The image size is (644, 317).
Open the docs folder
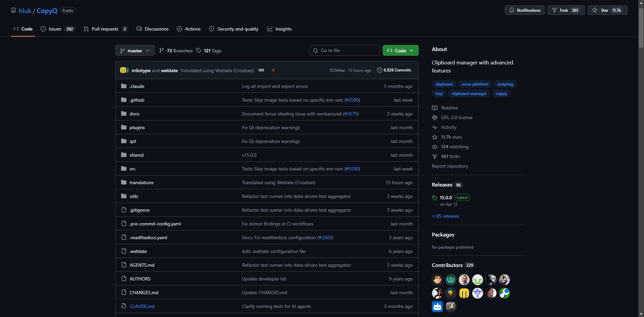click(134, 114)
